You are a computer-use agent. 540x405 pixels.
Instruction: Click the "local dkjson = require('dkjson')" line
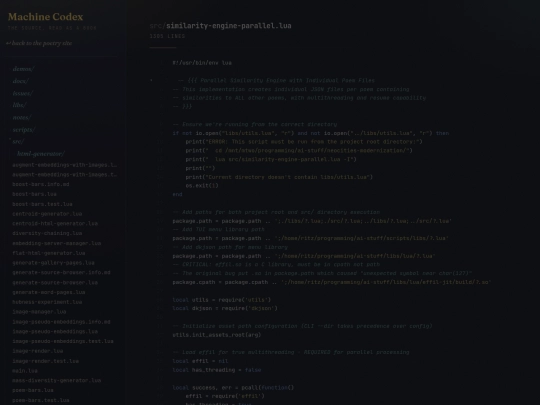(225, 308)
